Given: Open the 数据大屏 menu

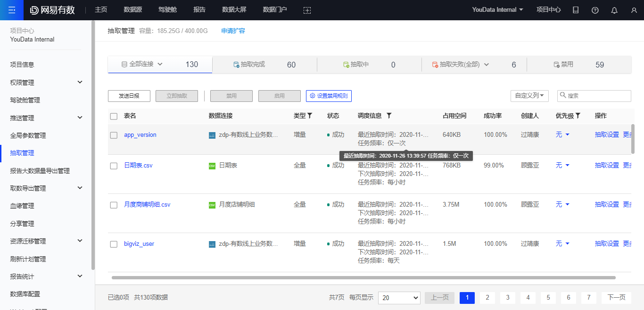Looking at the screenshot, I should coord(234,10).
